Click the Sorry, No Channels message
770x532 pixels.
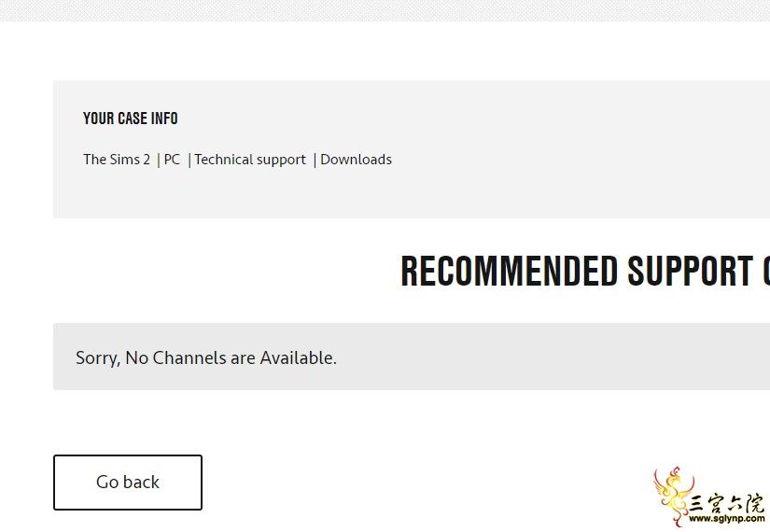pos(206,357)
